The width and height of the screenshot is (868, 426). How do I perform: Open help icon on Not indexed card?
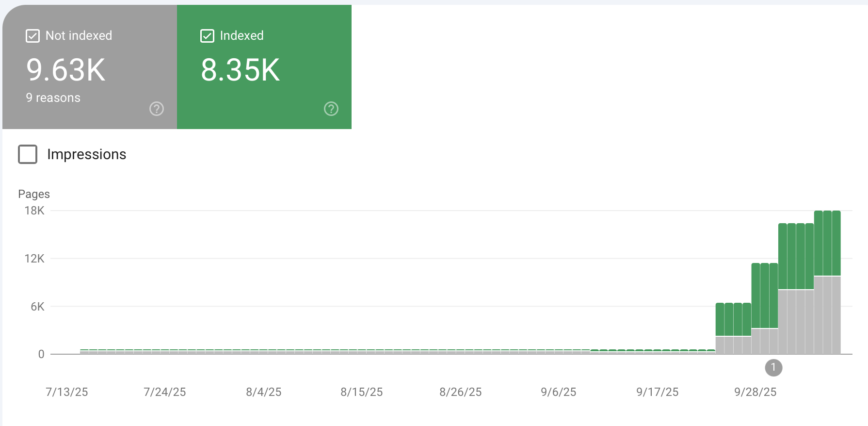156,109
